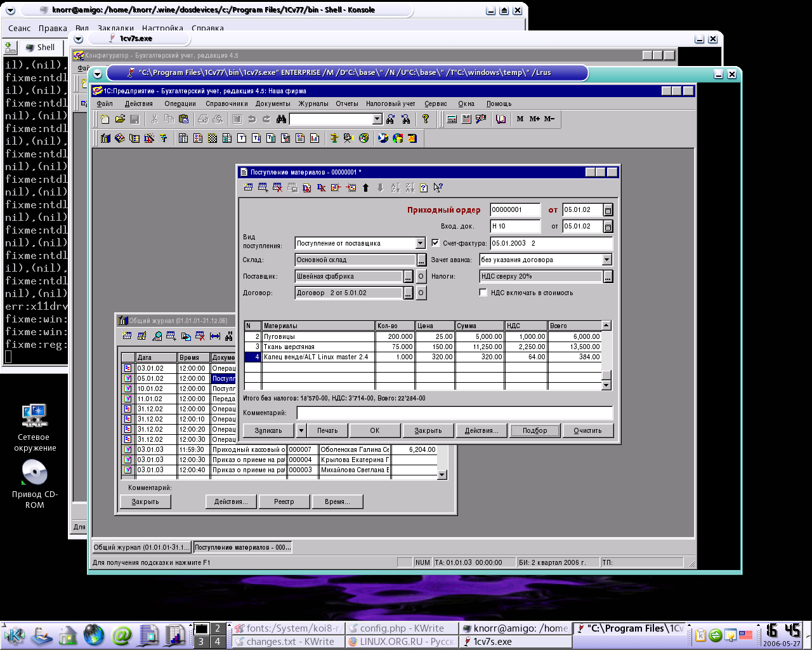Click the checkerboard icon in second toolbar
The image size is (812, 650).
click(x=213, y=138)
